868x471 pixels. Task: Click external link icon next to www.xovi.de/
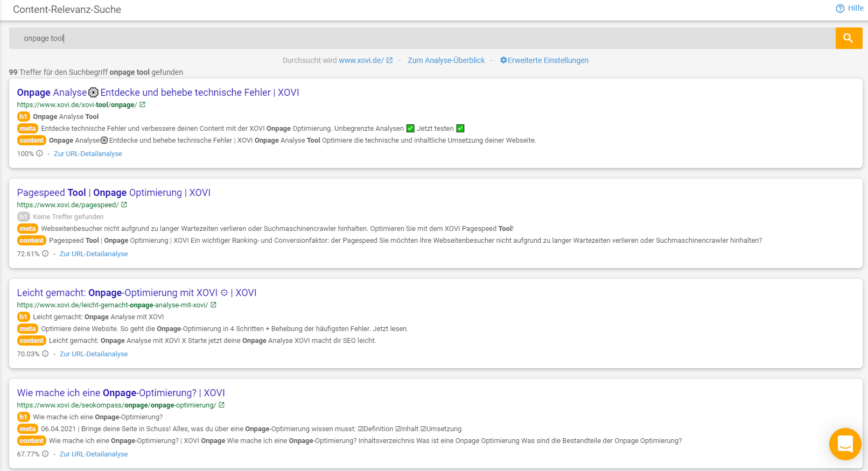coord(389,60)
